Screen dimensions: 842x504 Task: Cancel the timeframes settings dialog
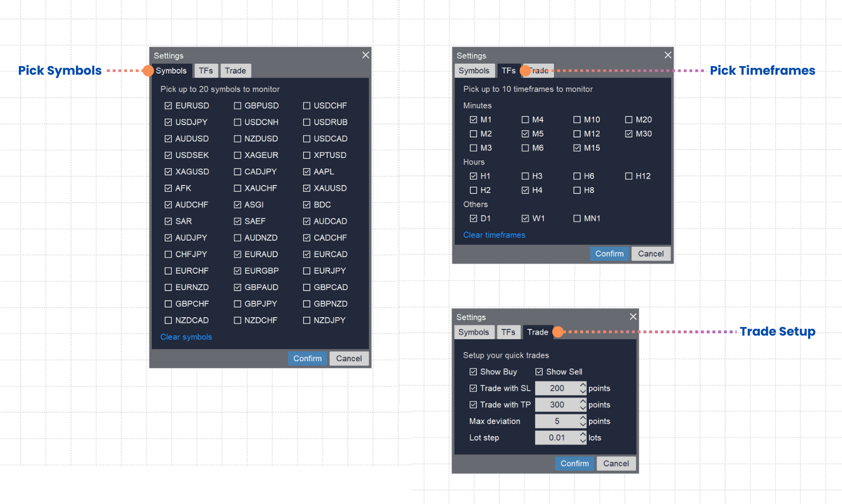point(651,254)
